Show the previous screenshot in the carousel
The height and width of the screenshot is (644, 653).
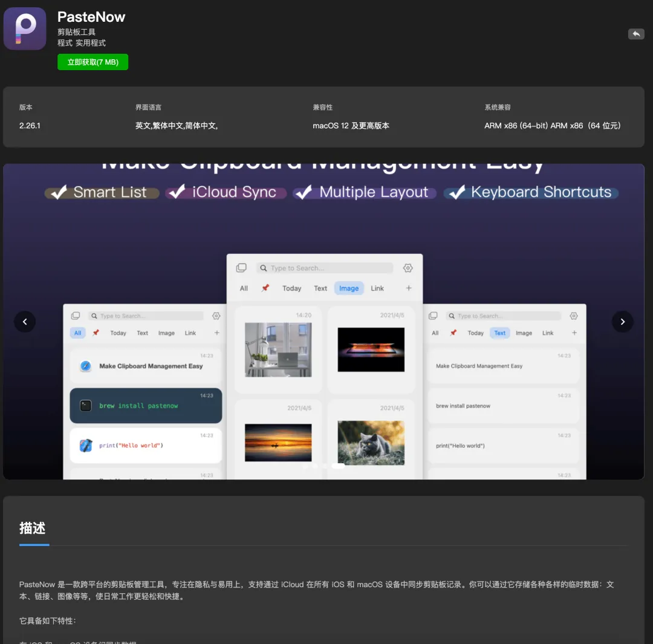25,322
